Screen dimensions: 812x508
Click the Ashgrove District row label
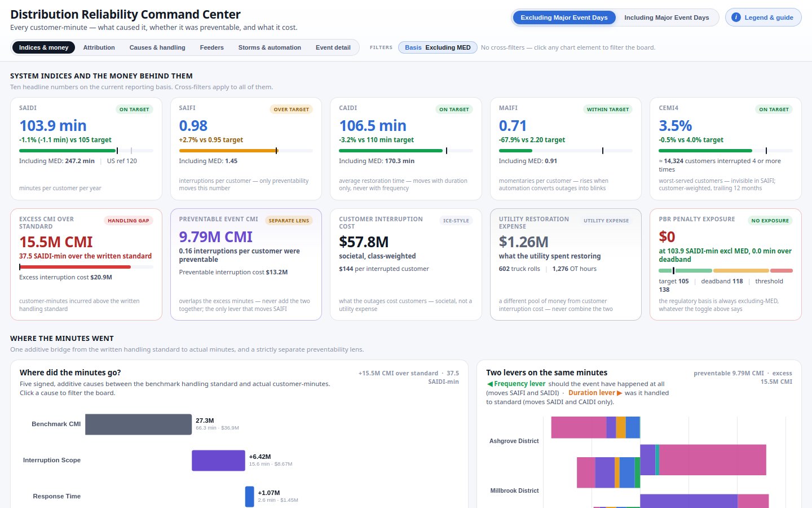click(514, 441)
